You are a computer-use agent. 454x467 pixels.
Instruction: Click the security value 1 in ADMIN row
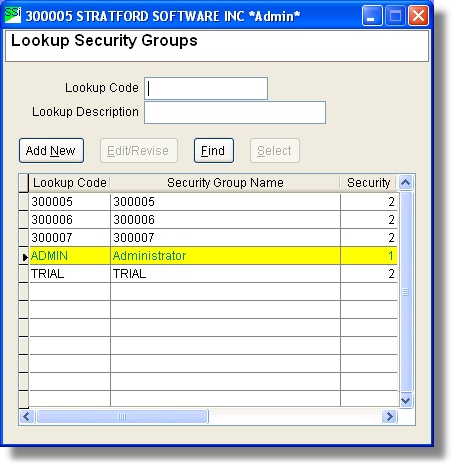369,256
